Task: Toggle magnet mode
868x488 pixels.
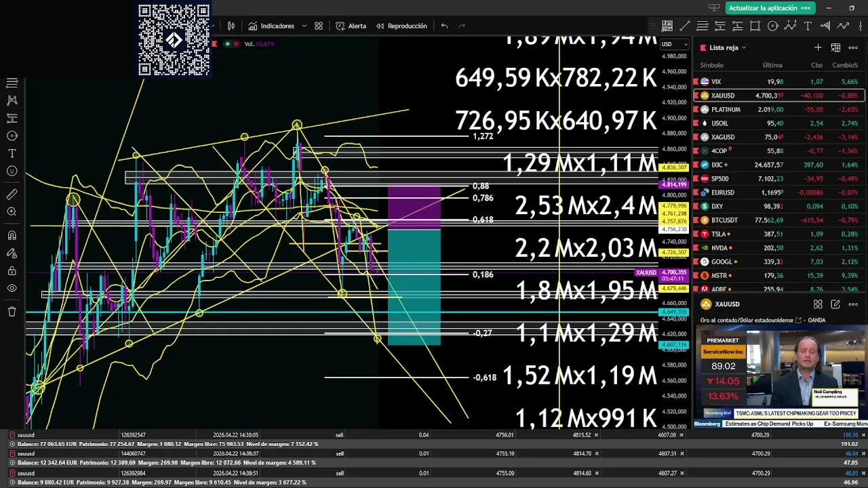Action: tap(12, 235)
